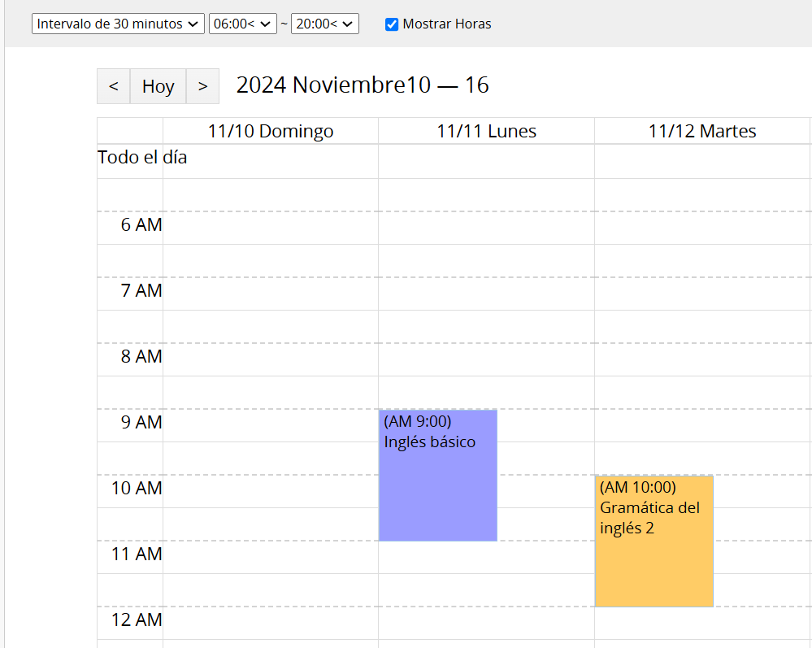The width and height of the screenshot is (812, 648).
Task: Click the Mostrar Horas label text
Action: click(x=447, y=24)
